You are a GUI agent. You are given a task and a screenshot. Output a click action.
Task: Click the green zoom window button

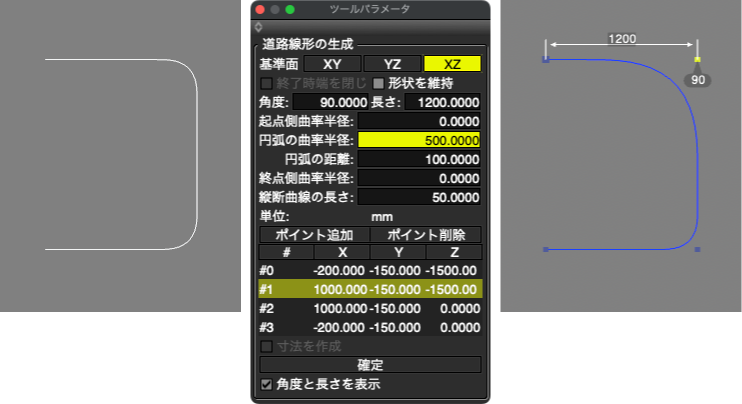tap(290, 9)
